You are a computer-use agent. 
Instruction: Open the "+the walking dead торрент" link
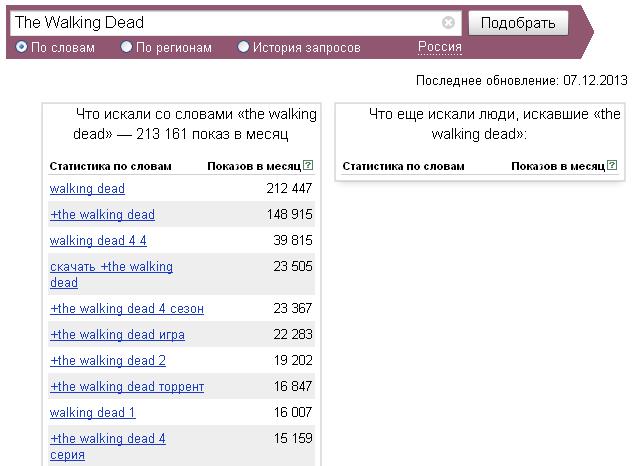(x=127, y=387)
